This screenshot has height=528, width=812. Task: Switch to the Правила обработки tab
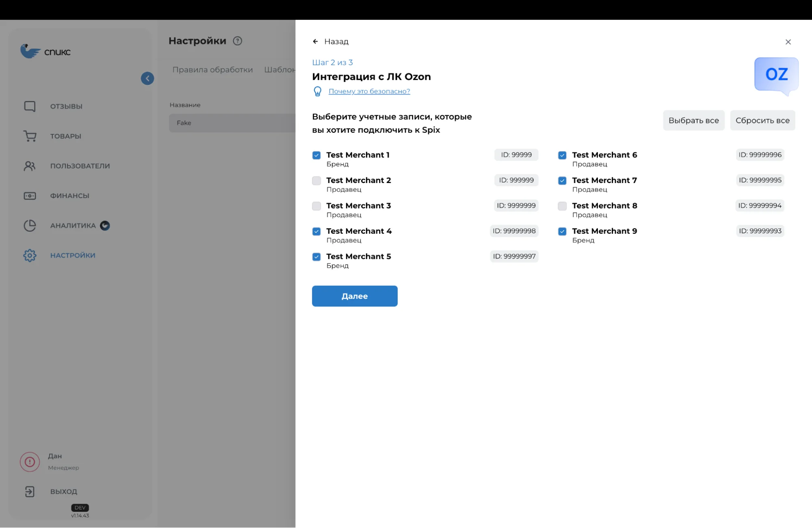coord(212,70)
